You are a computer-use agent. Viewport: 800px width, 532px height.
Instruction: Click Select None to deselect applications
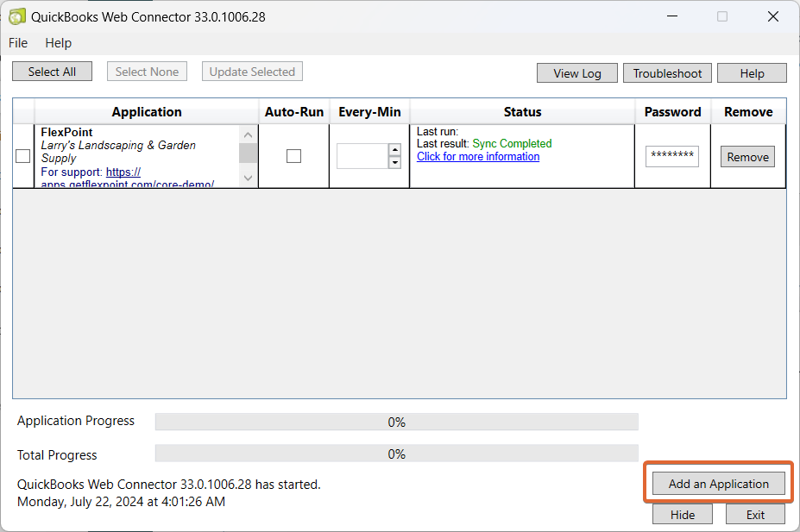coord(147,71)
